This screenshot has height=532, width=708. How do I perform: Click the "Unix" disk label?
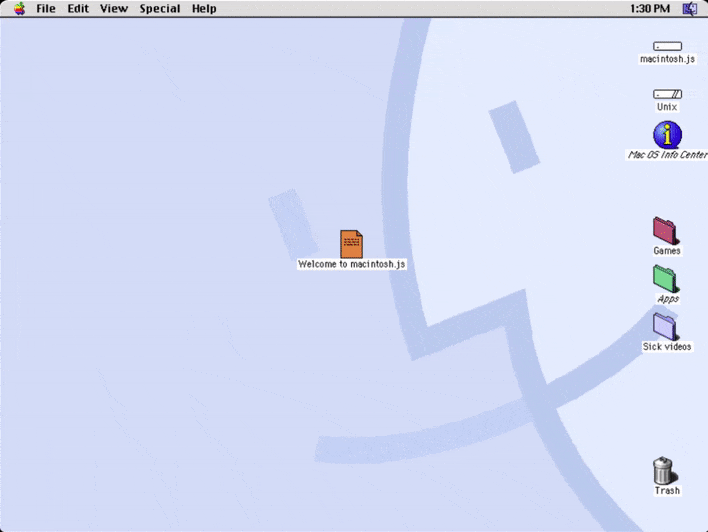(667, 107)
